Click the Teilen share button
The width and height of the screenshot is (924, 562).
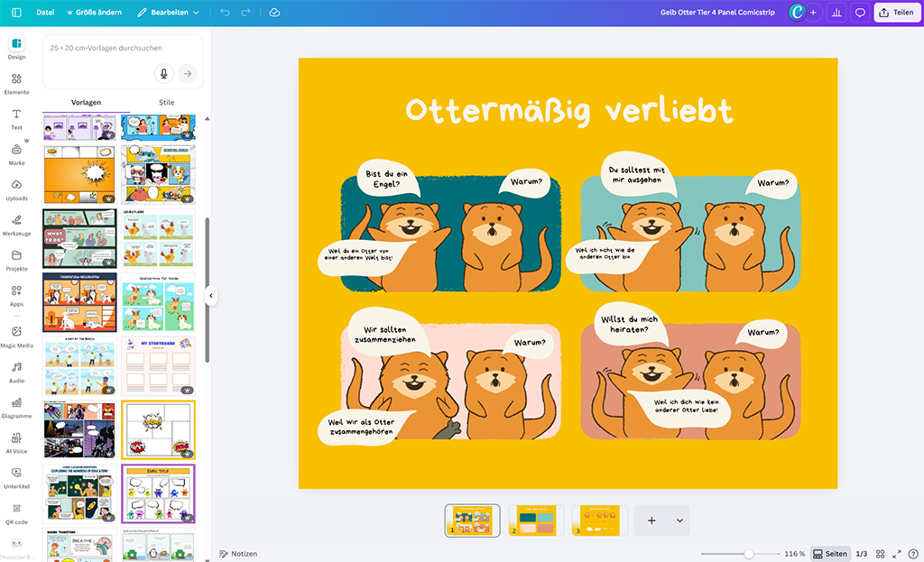pyautogui.click(x=897, y=13)
